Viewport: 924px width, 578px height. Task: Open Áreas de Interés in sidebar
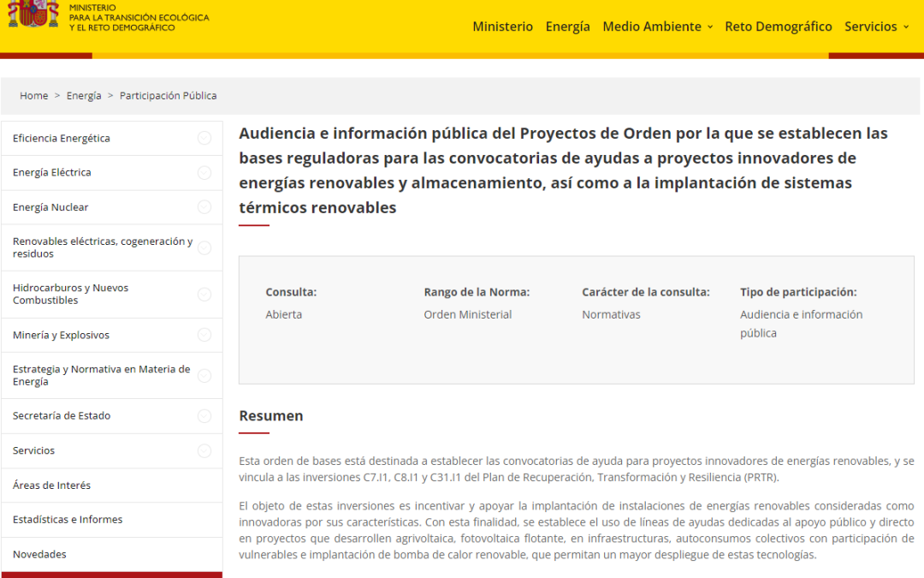[51, 486]
